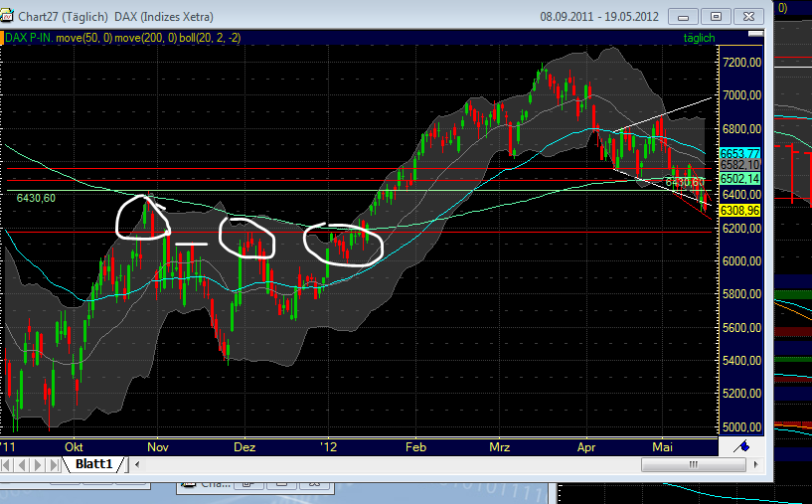Click the 5200,00 price axis label
Viewport: 812px width, 504px height.
(x=741, y=394)
